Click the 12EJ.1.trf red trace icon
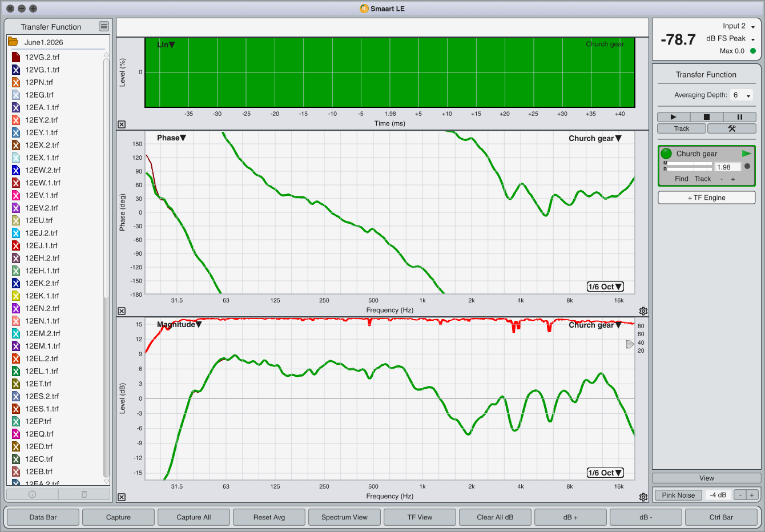 click(16, 245)
